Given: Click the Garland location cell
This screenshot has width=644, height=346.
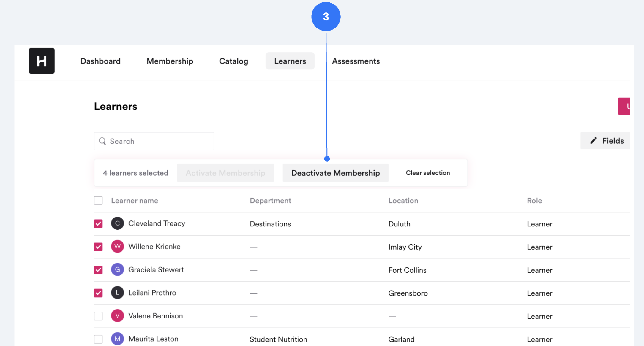Looking at the screenshot, I should click(x=402, y=339).
